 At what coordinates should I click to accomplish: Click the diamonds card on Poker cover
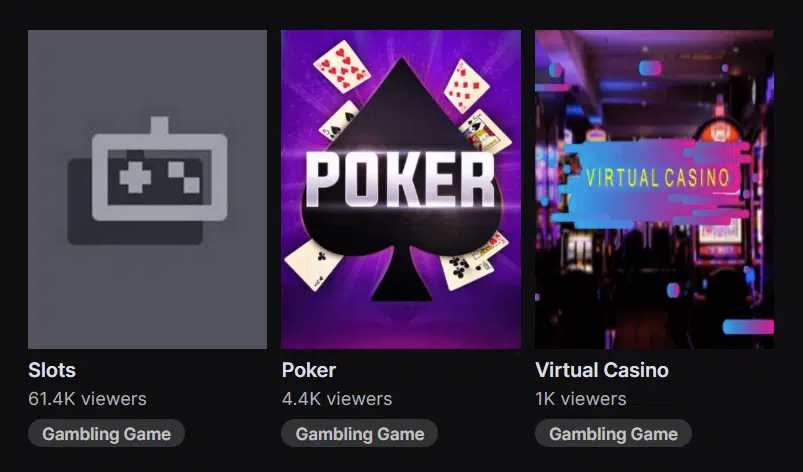coord(466,85)
